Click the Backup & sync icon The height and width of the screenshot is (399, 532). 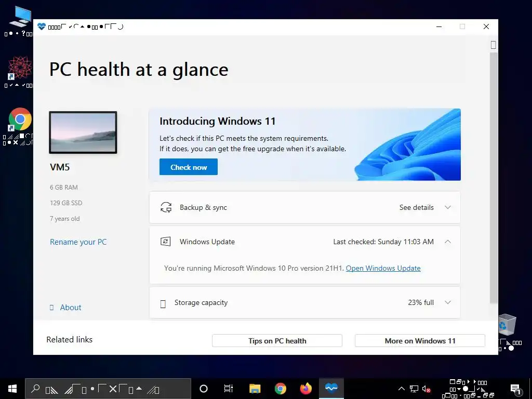coord(166,207)
